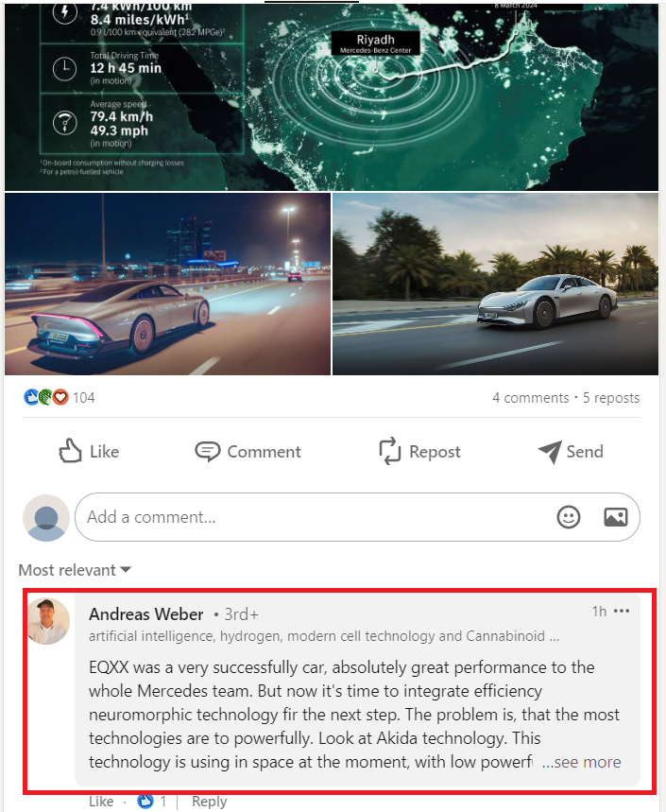Click Reply under Andreas Weber's comment
This screenshot has width=666, height=812.
click(x=209, y=802)
